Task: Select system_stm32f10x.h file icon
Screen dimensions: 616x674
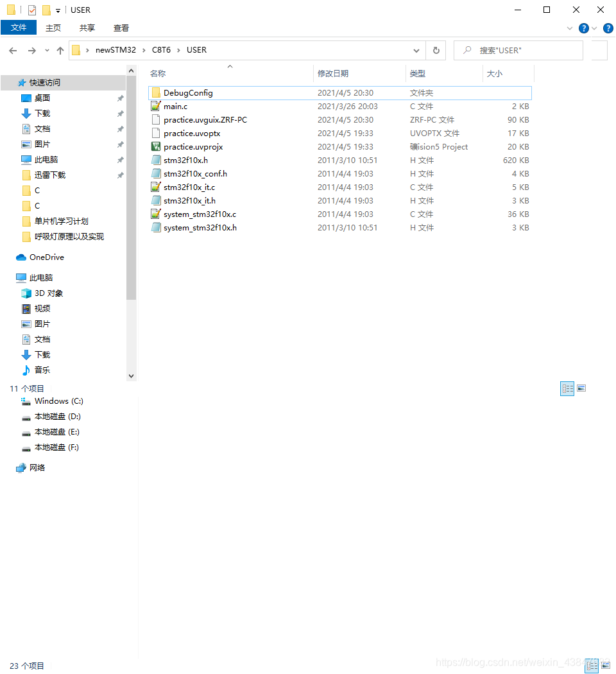Action: (x=156, y=228)
